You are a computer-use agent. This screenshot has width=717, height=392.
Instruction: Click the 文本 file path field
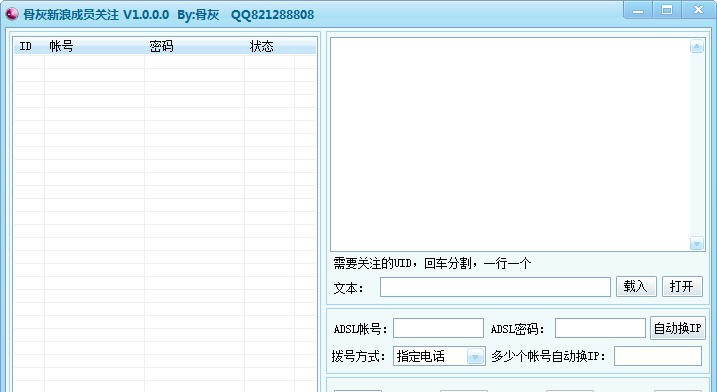pos(495,287)
